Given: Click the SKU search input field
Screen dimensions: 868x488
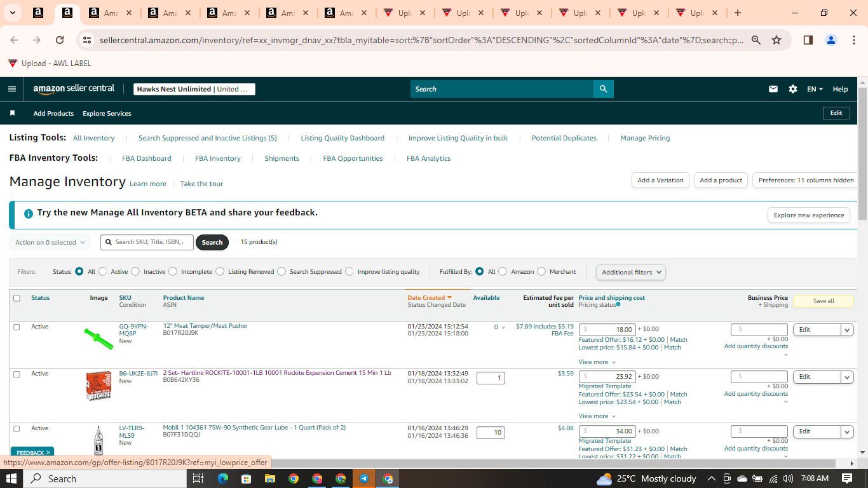Looking at the screenshot, I should click(147, 242).
